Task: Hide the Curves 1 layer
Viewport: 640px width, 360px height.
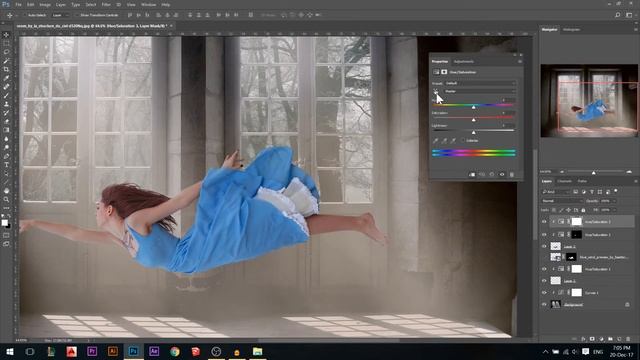Action: point(544,293)
